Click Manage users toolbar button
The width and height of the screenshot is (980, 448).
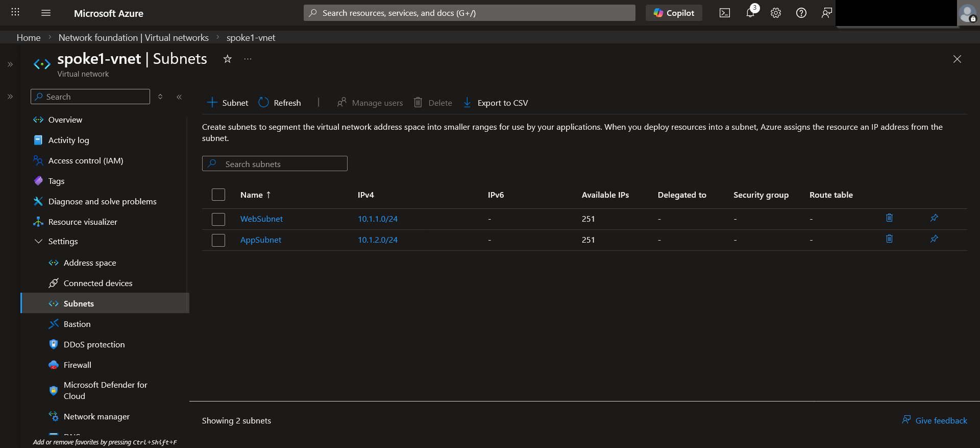(370, 103)
